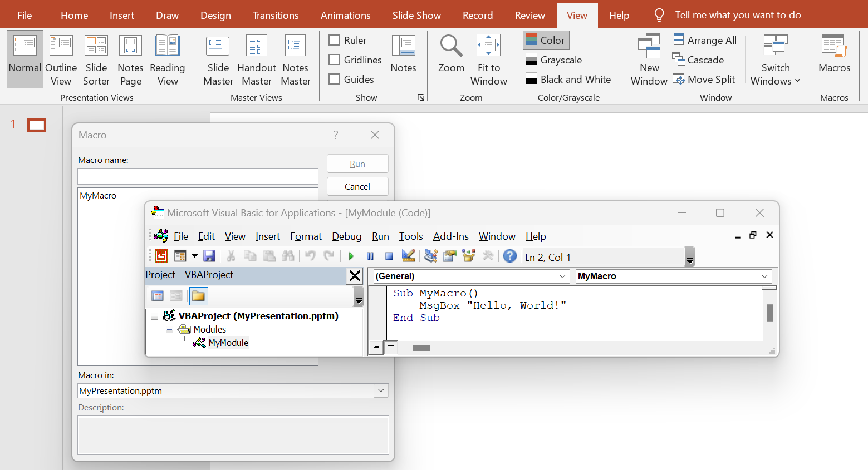Click the Macro name input field
The height and width of the screenshot is (470, 868).
(198, 176)
